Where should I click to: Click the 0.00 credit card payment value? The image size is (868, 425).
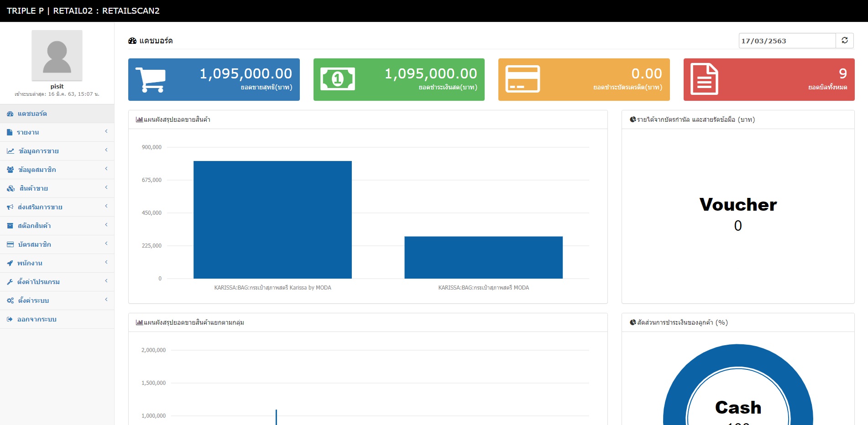(x=647, y=73)
